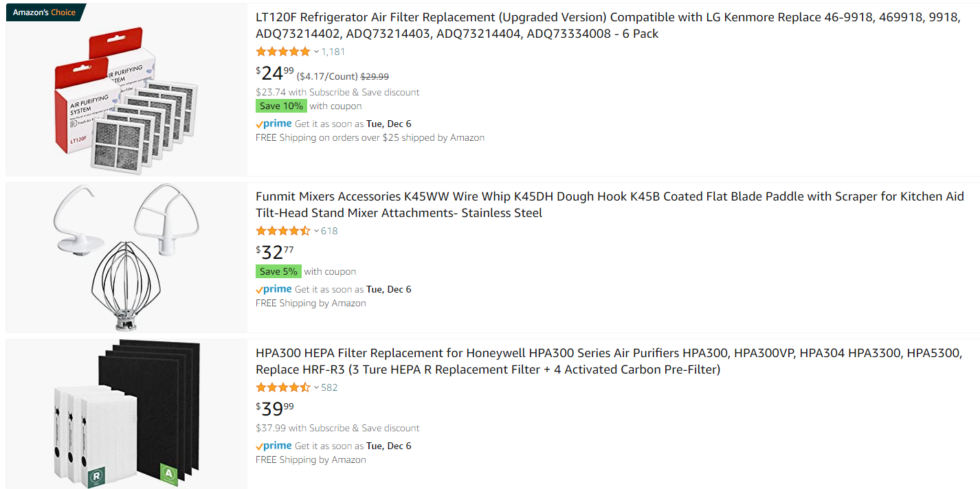Click the Prime logo under the $32.77 item

point(274,289)
